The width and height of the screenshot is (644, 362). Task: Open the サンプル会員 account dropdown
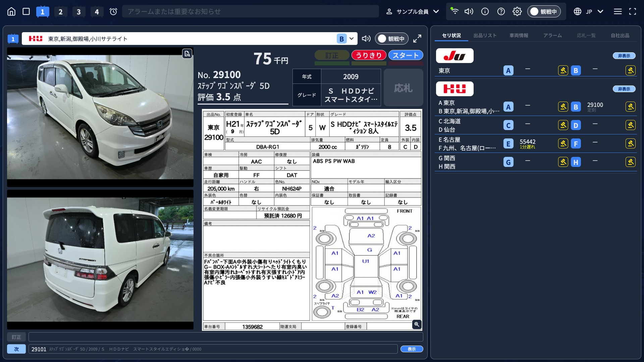412,12
